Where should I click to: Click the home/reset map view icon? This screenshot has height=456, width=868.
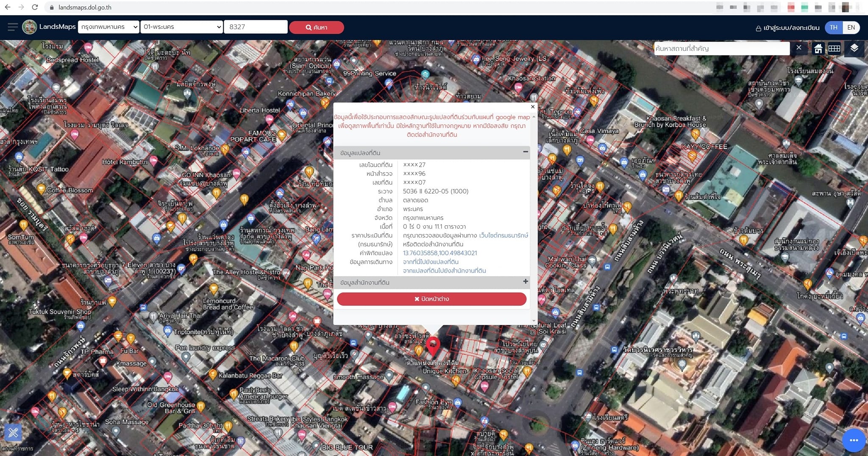coord(818,48)
